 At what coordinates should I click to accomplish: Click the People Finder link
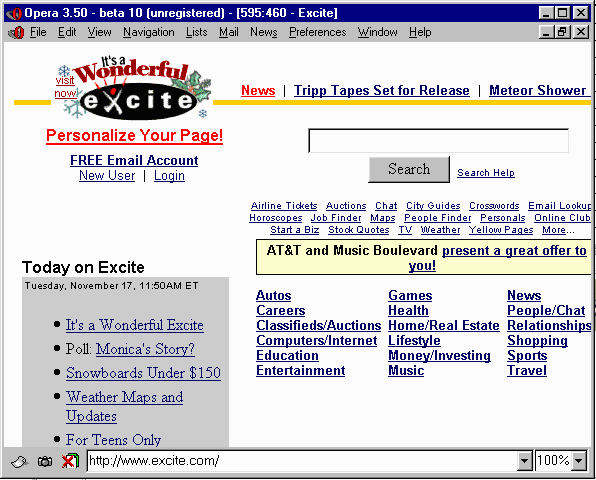click(x=437, y=218)
